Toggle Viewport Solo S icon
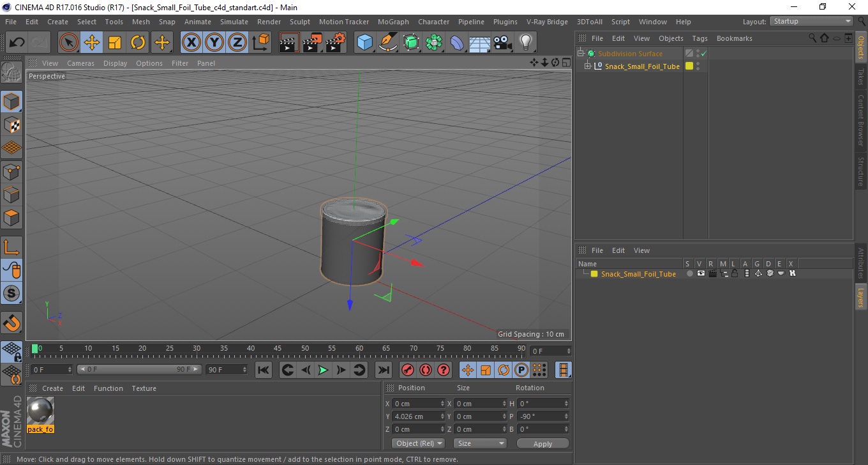 coord(11,294)
